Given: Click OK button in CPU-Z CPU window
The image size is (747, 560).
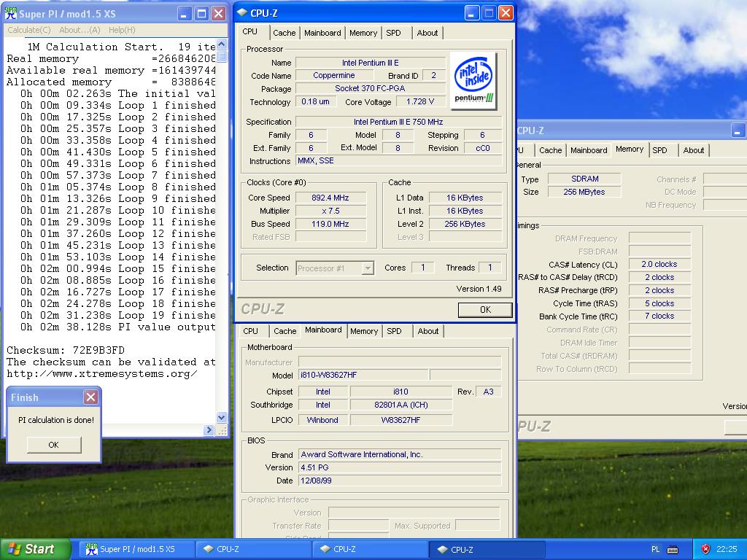Looking at the screenshot, I should (x=485, y=309).
